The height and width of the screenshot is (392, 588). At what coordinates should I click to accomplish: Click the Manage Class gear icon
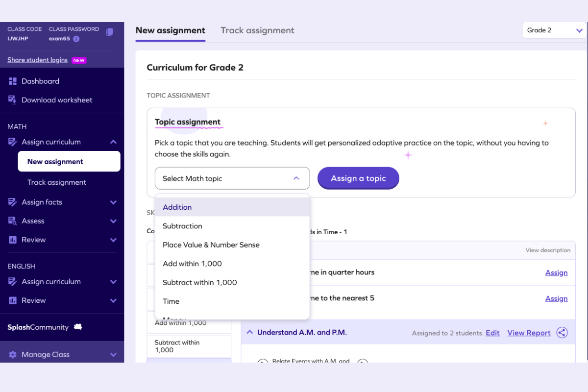(x=13, y=354)
